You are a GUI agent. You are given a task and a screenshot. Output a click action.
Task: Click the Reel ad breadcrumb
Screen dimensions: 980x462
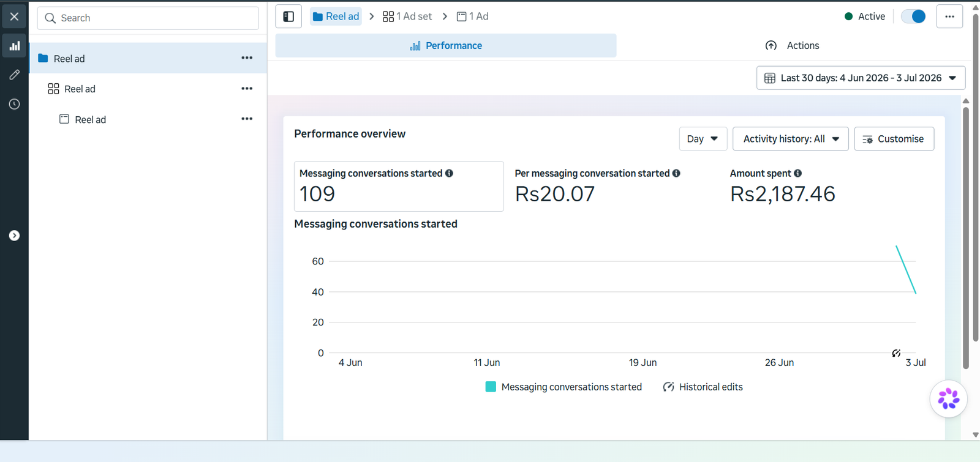pos(336,17)
